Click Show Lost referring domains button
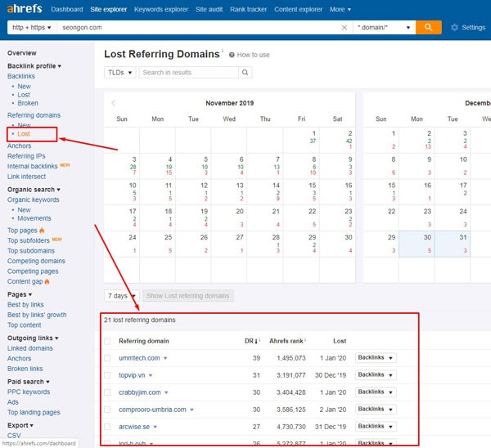 188,296
